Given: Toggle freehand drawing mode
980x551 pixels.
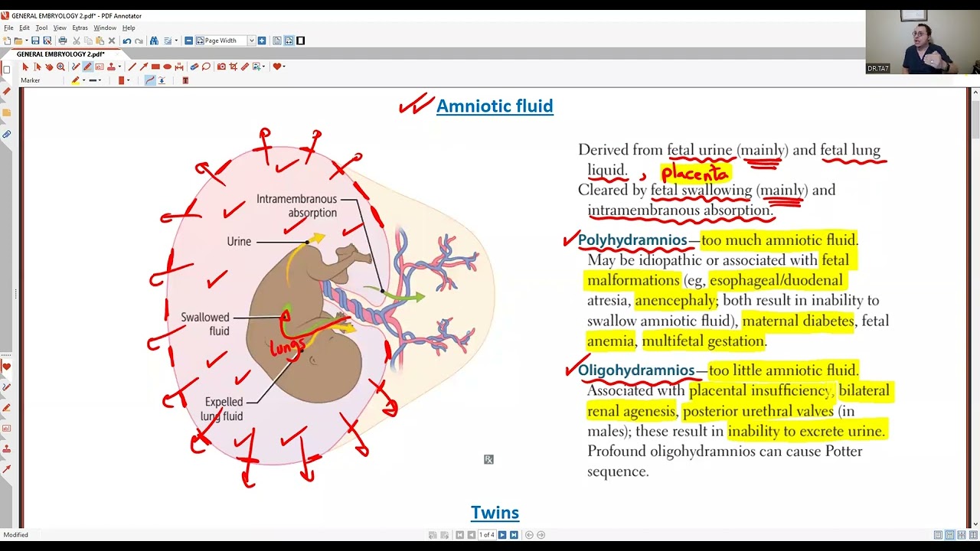Looking at the screenshot, I should point(150,80).
